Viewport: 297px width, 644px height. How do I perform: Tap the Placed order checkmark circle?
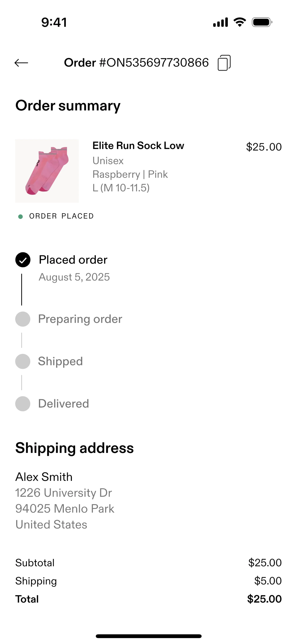coord(23,260)
